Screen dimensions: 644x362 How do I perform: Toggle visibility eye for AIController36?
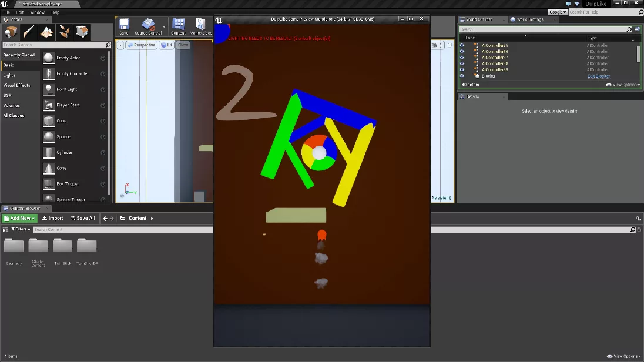click(462, 51)
